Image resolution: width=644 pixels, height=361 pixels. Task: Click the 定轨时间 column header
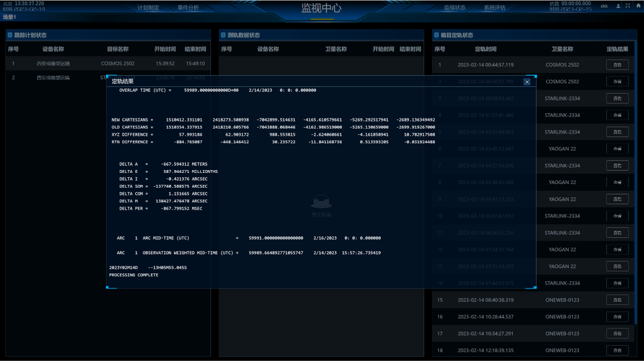click(x=485, y=49)
